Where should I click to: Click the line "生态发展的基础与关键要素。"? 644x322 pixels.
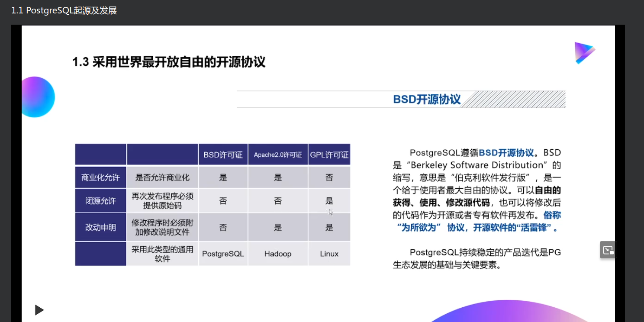(x=447, y=265)
